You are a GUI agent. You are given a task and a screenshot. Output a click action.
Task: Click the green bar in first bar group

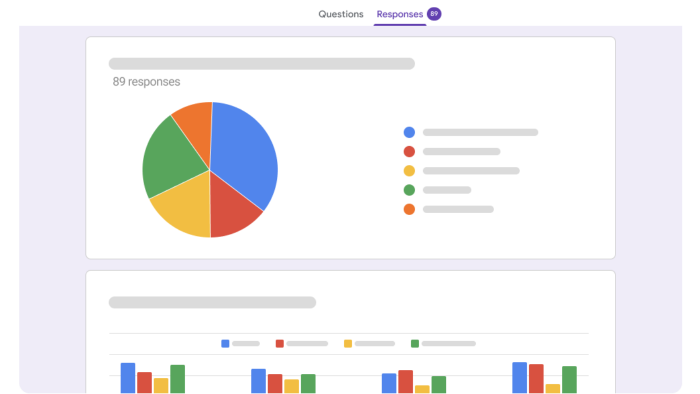coord(178,379)
